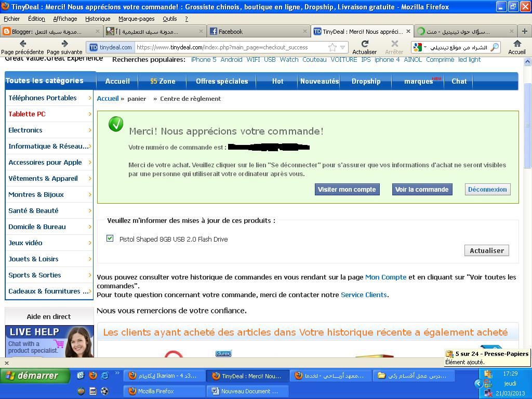Open Sports & Sorties category

point(35,275)
